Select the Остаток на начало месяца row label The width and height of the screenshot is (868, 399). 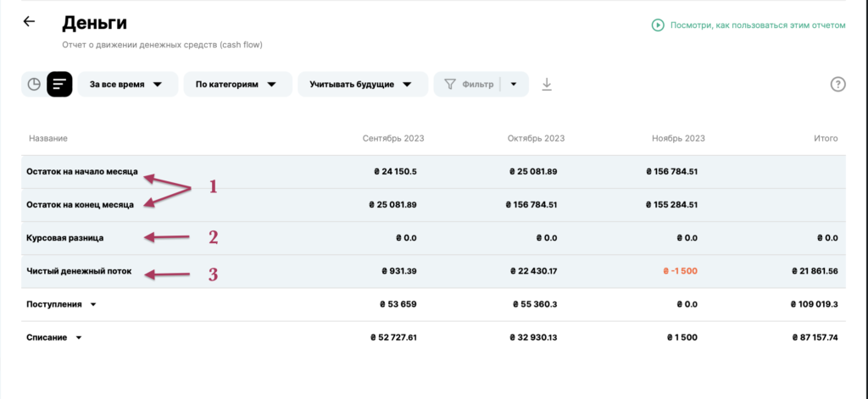click(82, 172)
